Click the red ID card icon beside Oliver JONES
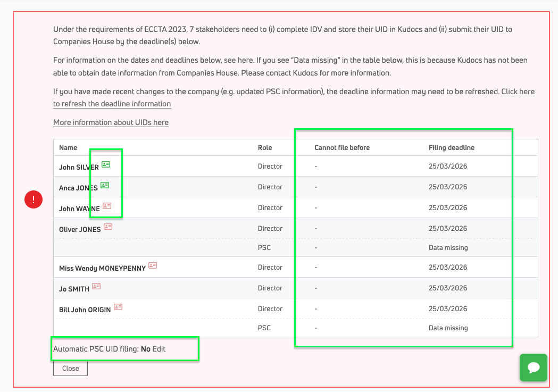The height and width of the screenshot is (392, 558). [x=108, y=227]
